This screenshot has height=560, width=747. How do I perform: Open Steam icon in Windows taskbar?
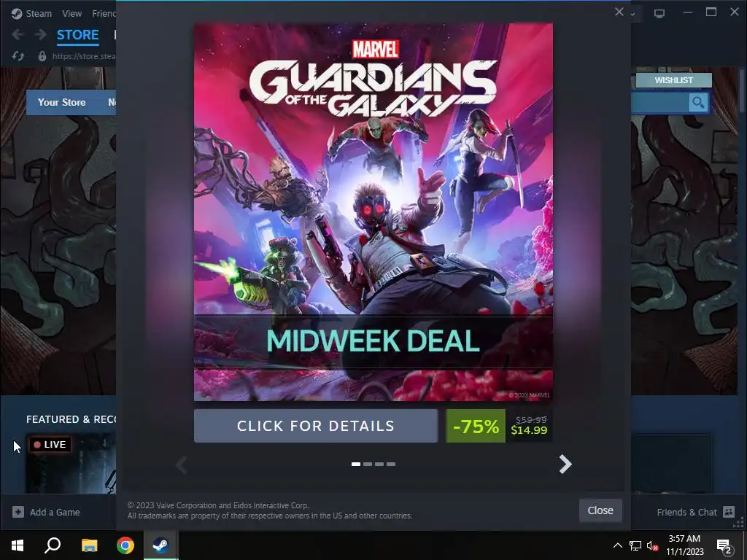point(160,545)
